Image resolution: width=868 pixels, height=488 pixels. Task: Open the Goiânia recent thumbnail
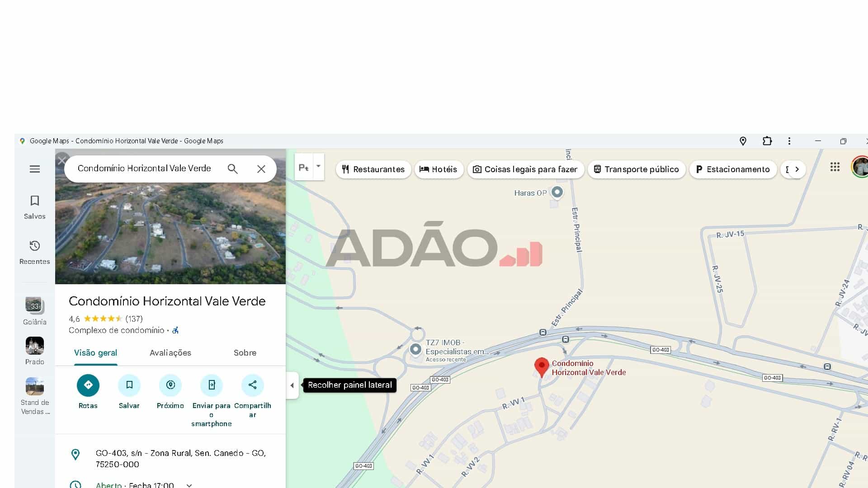pos(35,311)
